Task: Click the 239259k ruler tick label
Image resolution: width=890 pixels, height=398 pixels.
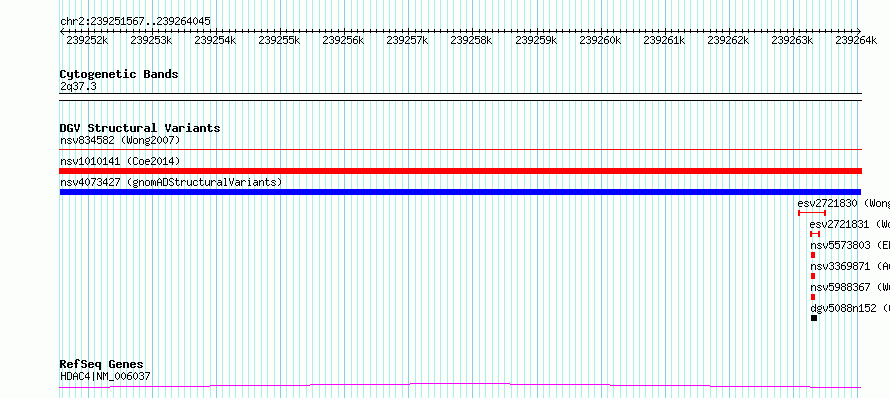Action: [536, 40]
